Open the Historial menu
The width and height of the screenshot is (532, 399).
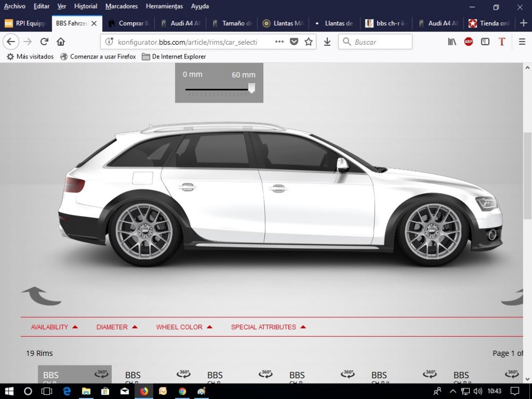coord(86,6)
